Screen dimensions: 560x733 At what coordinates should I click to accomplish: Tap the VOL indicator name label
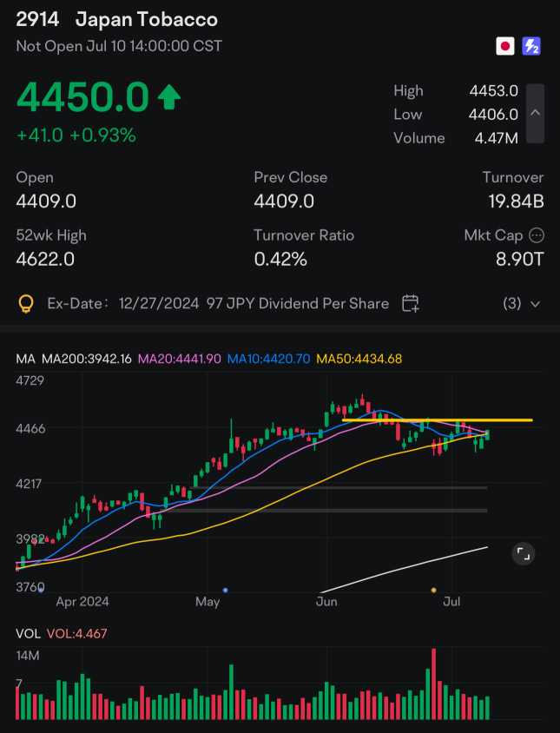tap(28, 633)
